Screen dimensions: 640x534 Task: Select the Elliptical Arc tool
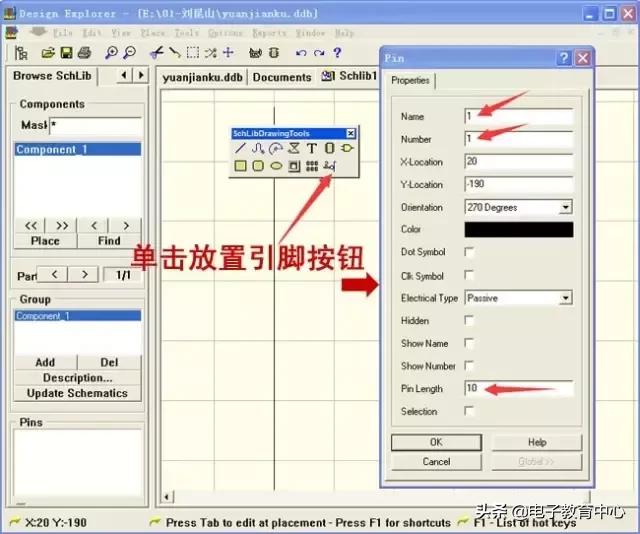(x=276, y=148)
